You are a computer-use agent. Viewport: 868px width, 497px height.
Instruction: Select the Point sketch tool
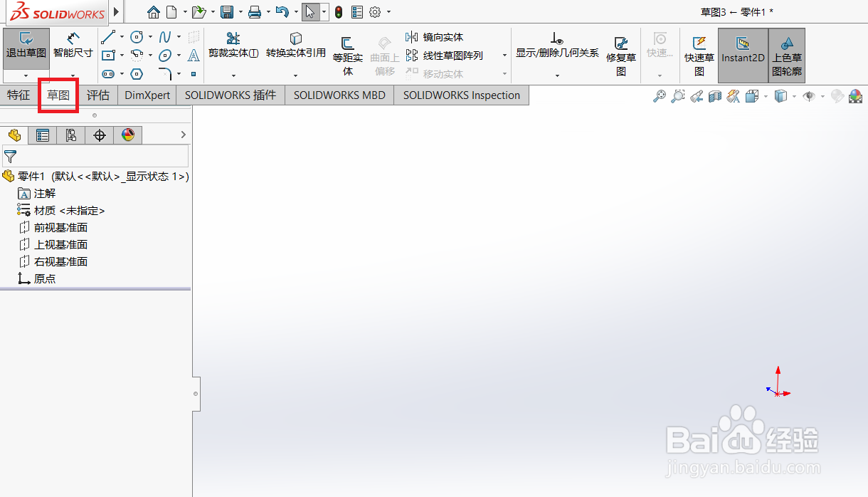point(194,73)
